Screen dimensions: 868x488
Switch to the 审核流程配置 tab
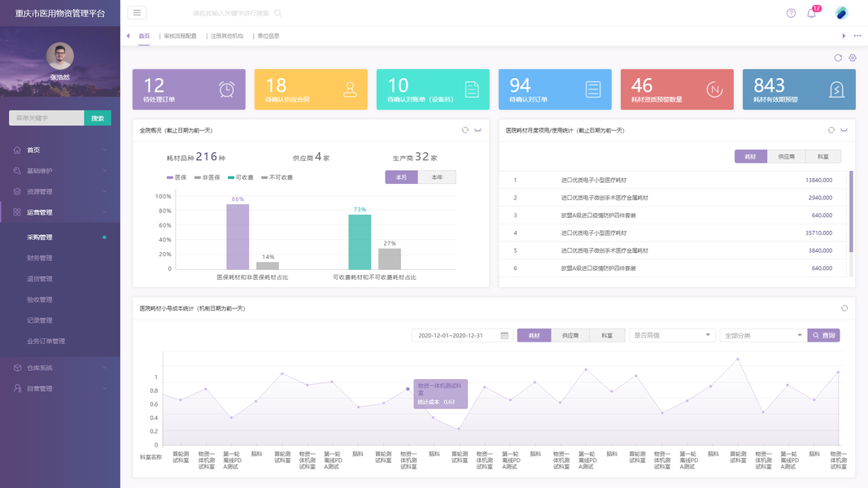180,36
